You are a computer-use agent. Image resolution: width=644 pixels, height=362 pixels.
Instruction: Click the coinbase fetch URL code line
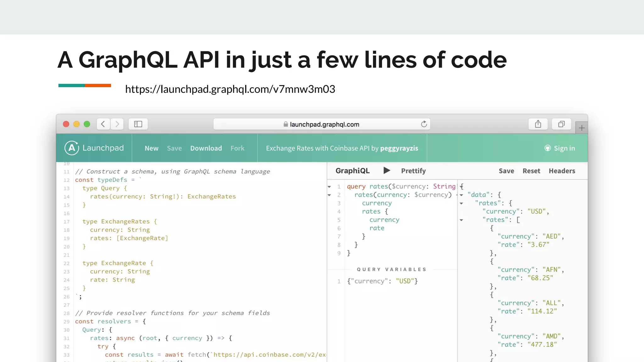(x=215, y=354)
